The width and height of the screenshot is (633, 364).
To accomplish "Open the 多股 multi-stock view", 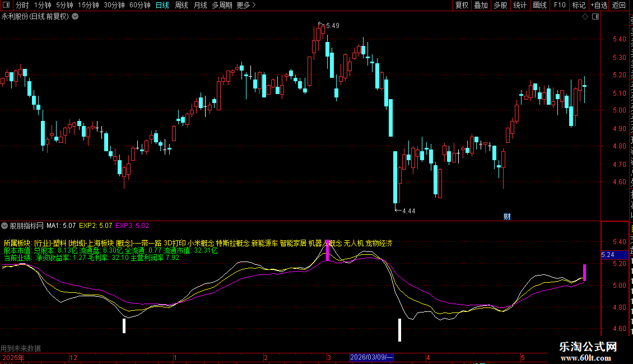I will pos(500,5).
